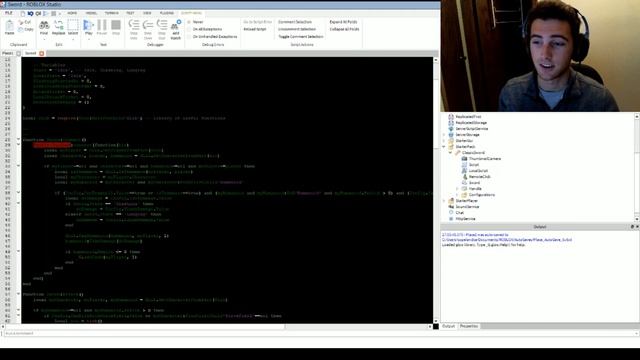This screenshot has width=640, height=360.
Task: Collapse code fold at line 28
Action: (18, 140)
